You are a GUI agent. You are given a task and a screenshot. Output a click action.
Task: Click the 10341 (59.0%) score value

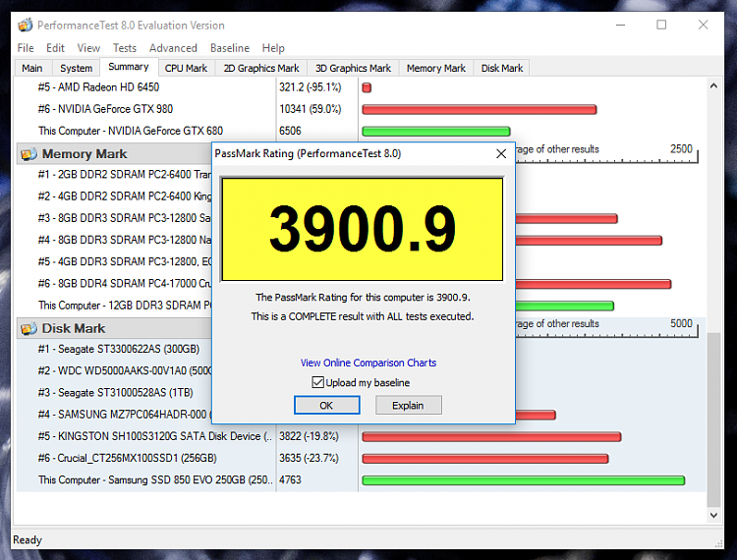pyautogui.click(x=311, y=109)
